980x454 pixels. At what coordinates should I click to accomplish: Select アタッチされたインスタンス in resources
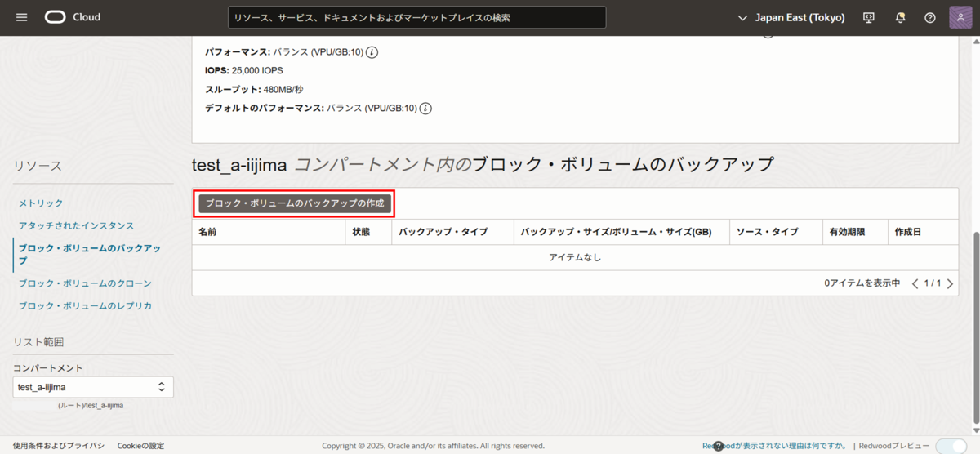pyautogui.click(x=76, y=225)
